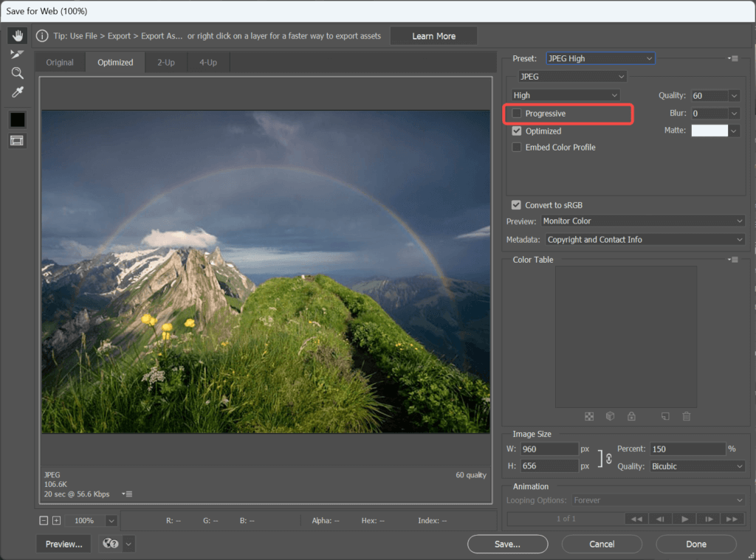Expand the Metadata dropdown

point(645,240)
